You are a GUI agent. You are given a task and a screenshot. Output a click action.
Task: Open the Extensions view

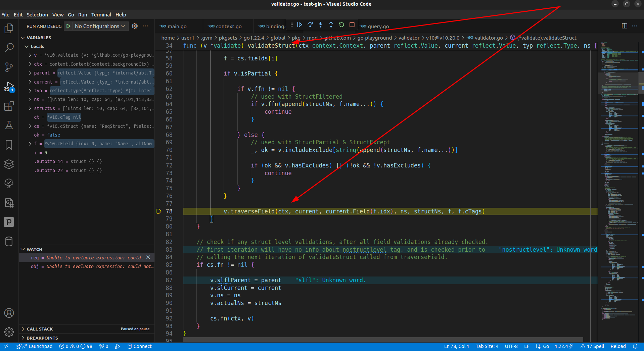point(9,106)
